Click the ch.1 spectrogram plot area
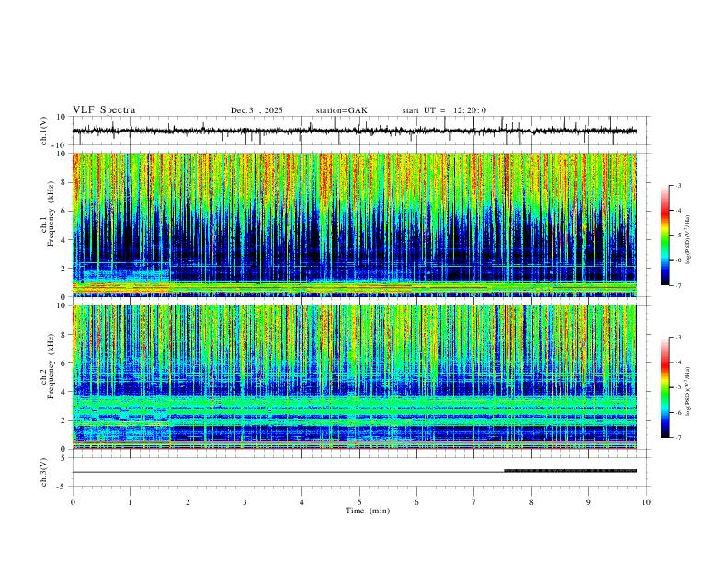The width and height of the screenshot is (728, 563). click(x=355, y=224)
